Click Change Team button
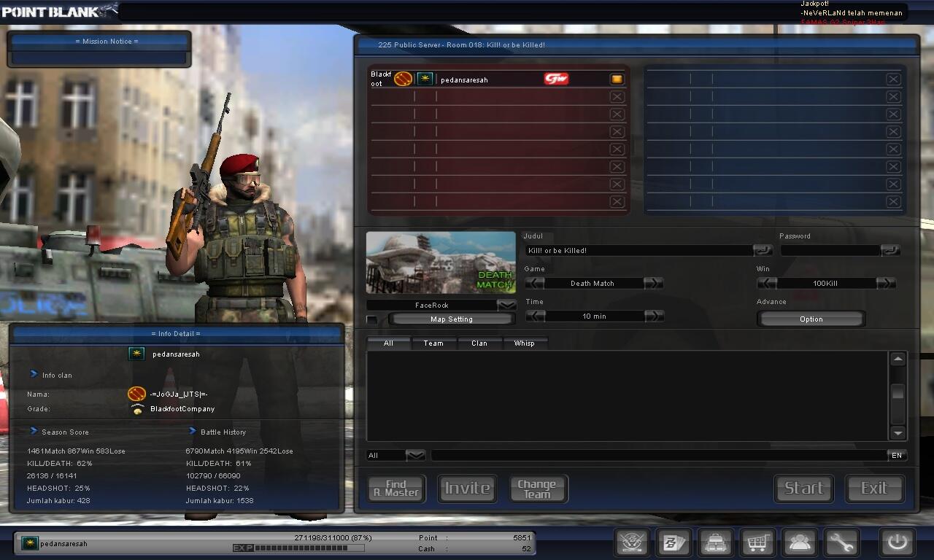 tap(537, 488)
